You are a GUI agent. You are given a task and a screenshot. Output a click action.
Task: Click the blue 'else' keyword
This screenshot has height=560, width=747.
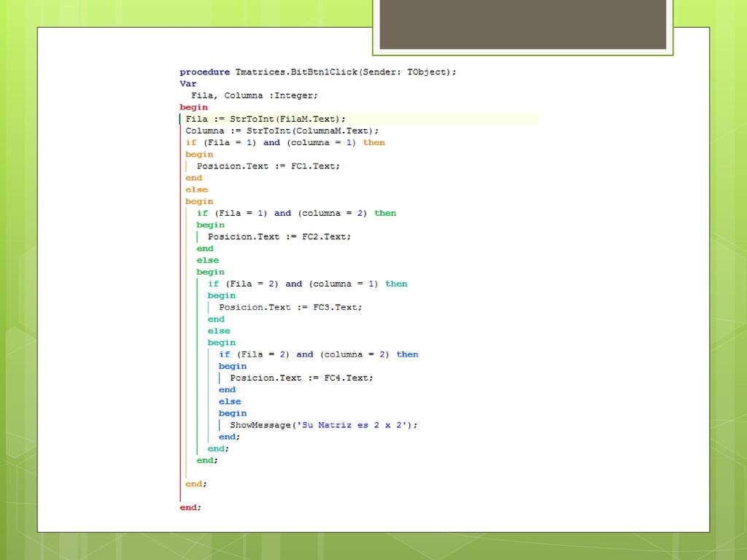tap(230, 402)
